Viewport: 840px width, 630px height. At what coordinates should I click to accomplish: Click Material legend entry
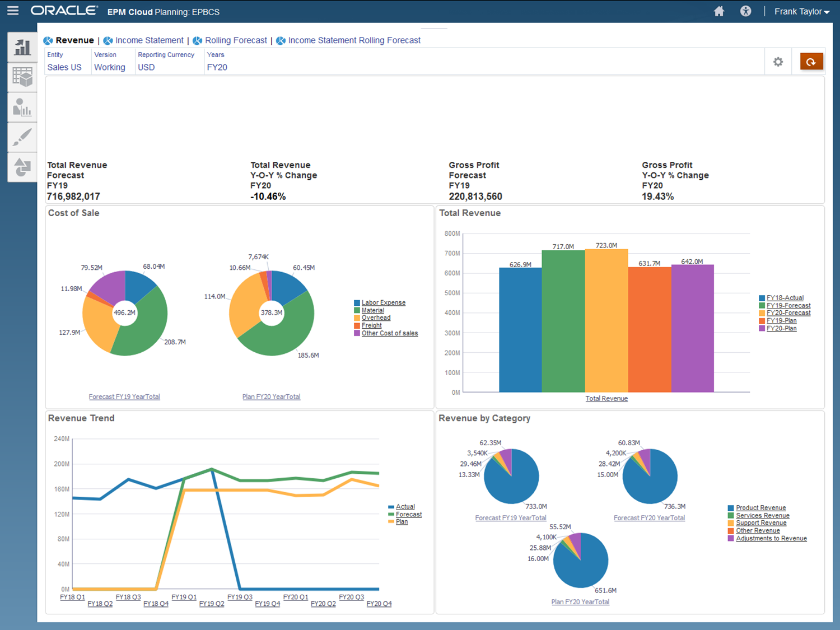(x=373, y=310)
